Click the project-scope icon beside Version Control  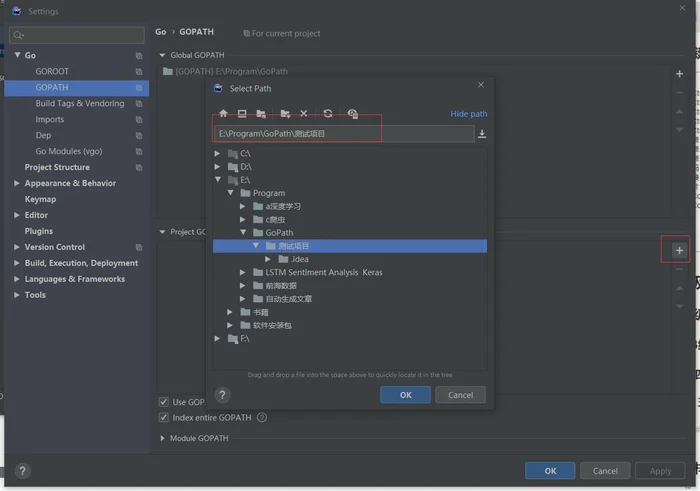pos(139,247)
